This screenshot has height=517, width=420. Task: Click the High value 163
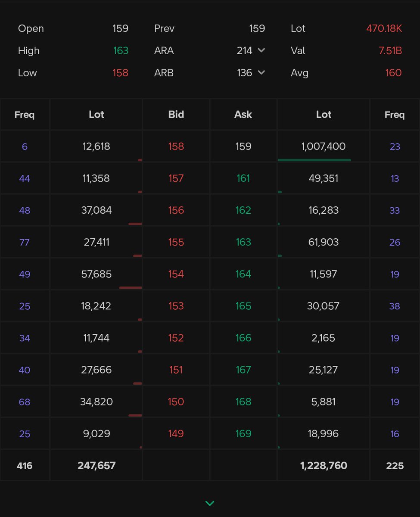[x=121, y=50]
